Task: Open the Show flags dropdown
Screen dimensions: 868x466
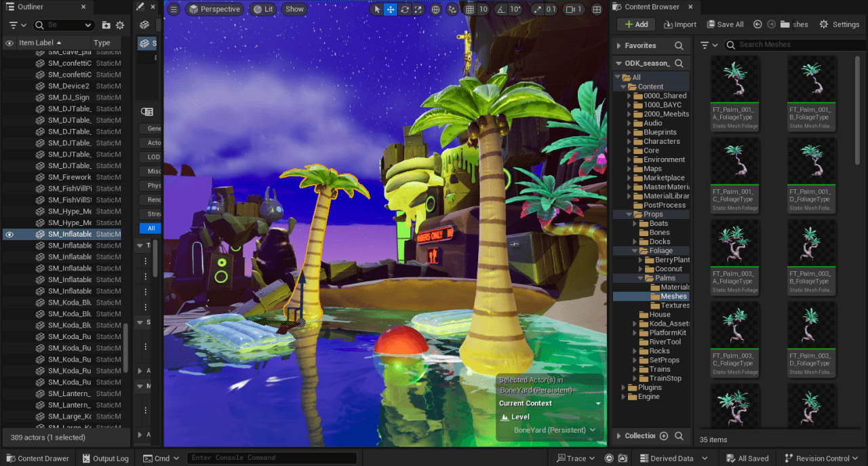Action: [294, 9]
